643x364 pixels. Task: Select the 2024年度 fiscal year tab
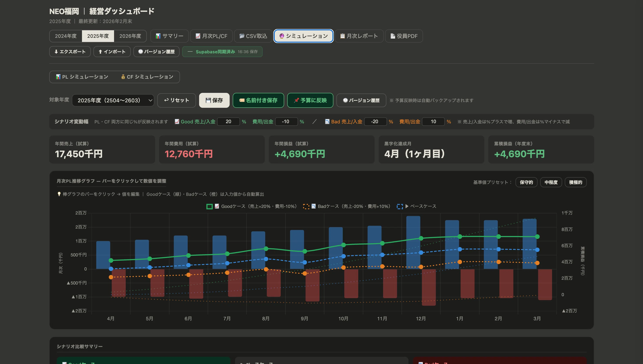(66, 36)
